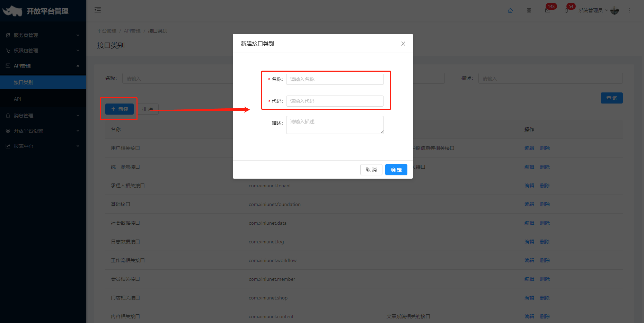The height and width of the screenshot is (323, 644).
Task: Delete the 基础接口 row
Action: pyautogui.click(x=545, y=204)
